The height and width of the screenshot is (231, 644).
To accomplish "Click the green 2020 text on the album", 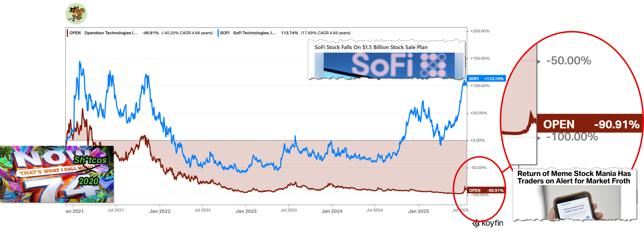I will [89, 181].
